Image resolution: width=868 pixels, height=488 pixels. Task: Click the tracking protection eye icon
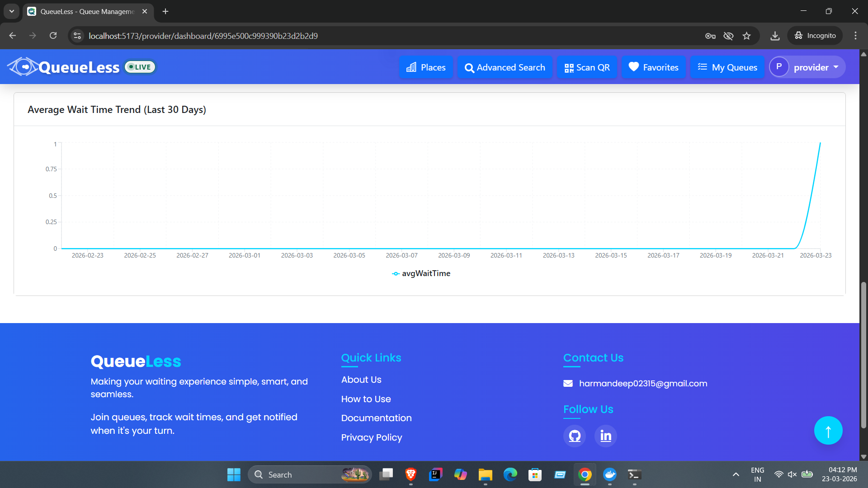coord(728,36)
